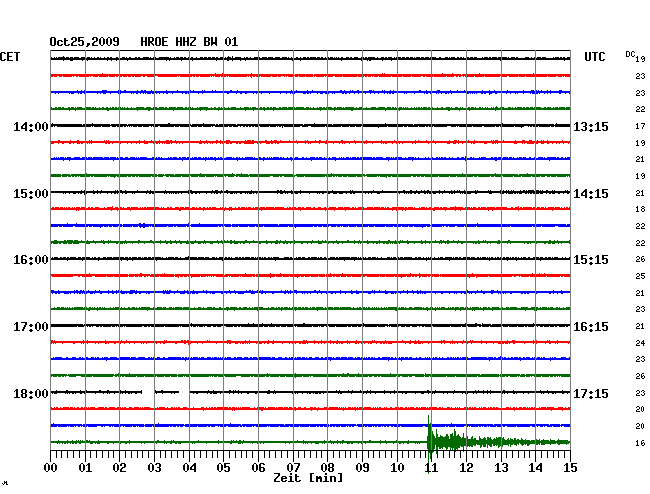Click the earthquake onset on bottom green trace
The height and width of the screenshot is (494, 650).
pyautogui.click(x=429, y=442)
